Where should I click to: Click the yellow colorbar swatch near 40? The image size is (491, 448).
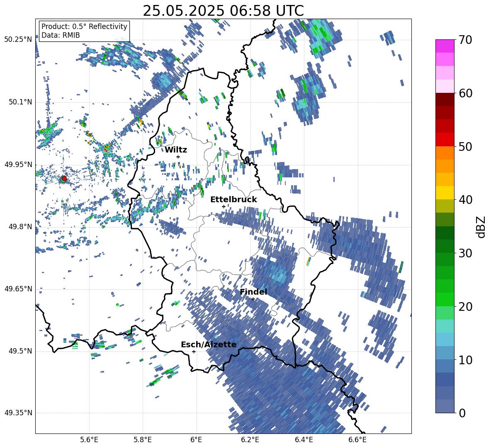[445, 193]
